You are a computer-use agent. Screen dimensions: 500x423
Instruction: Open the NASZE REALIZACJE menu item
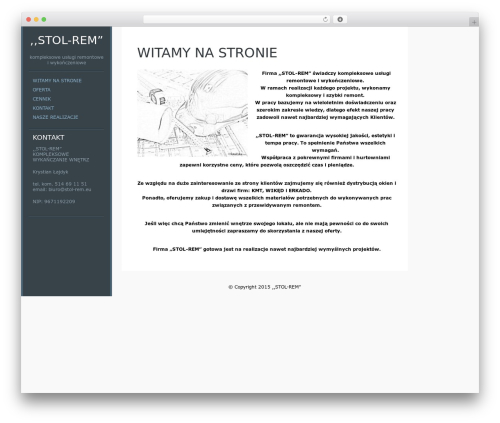tap(55, 117)
